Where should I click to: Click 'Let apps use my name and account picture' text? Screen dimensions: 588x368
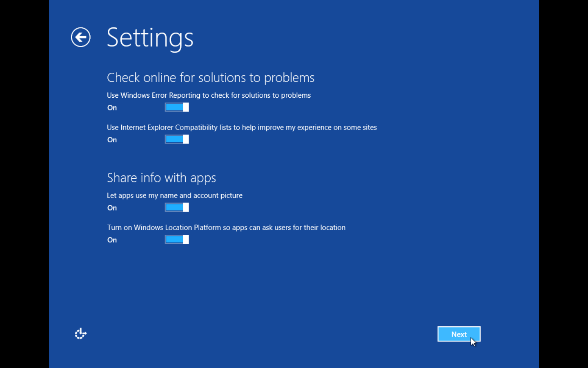pyautogui.click(x=175, y=195)
